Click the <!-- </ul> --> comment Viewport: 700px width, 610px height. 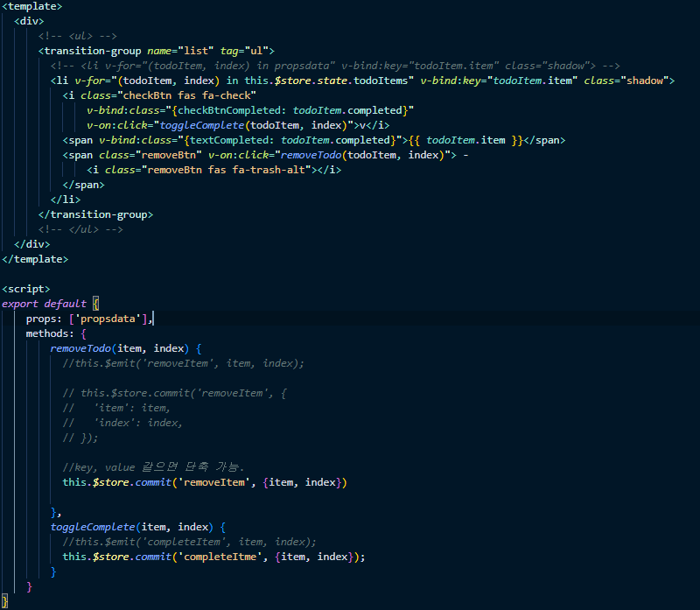tap(80, 229)
